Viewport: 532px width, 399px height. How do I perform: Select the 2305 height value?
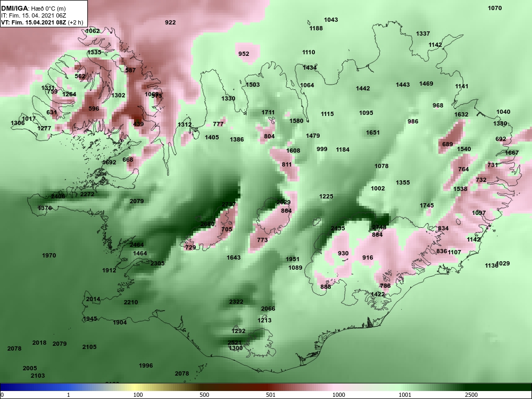click(x=157, y=264)
